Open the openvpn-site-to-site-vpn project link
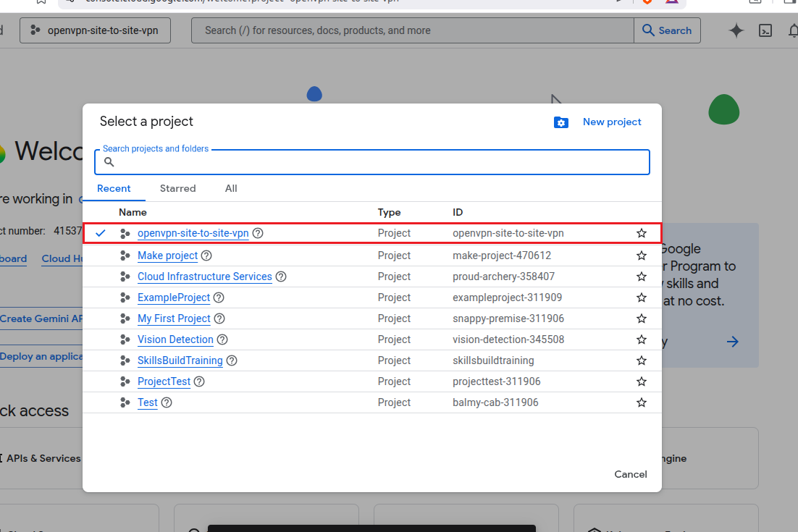 tap(193, 233)
